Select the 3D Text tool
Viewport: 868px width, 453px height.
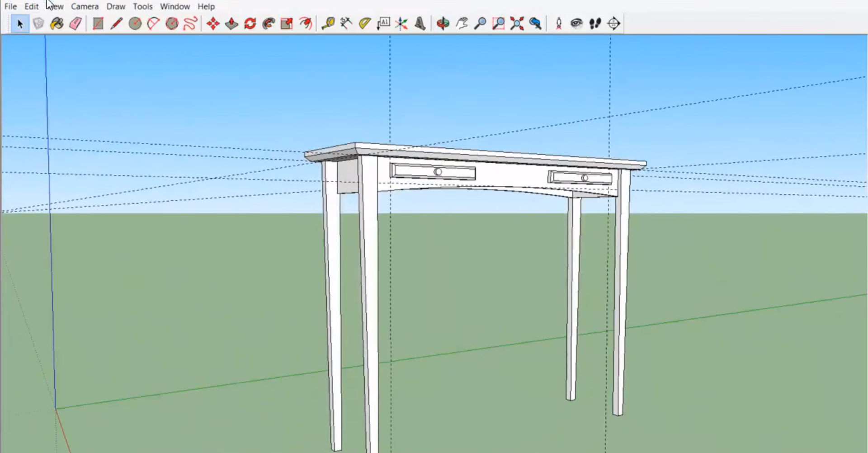point(420,24)
